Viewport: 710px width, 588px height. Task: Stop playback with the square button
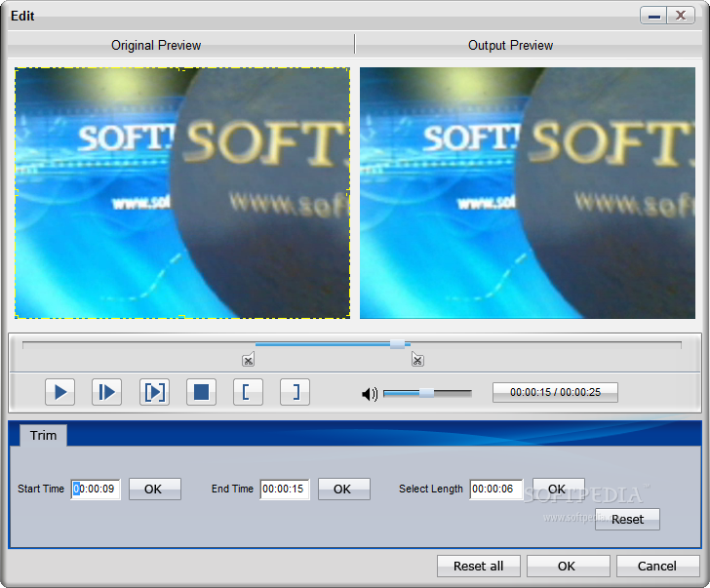[202, 392]
